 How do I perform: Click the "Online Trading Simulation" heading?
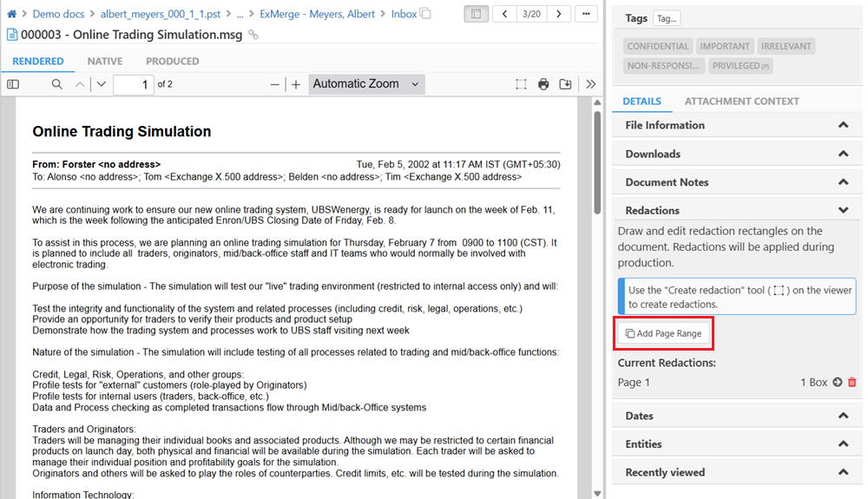pos(122,132)
